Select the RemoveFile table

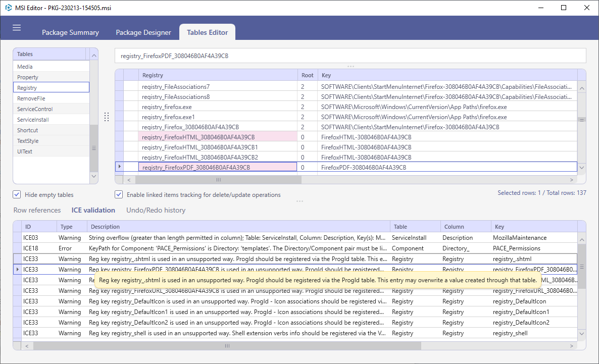pos(51,98)
